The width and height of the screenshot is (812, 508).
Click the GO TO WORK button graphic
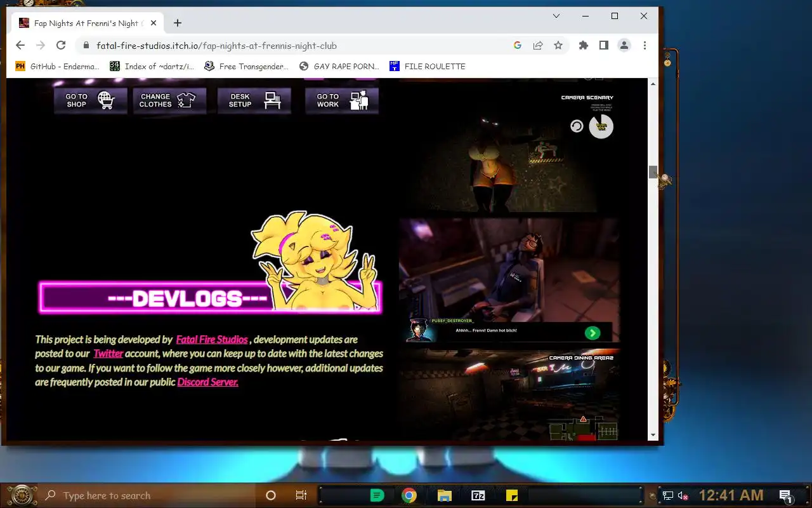coord(342,100)
